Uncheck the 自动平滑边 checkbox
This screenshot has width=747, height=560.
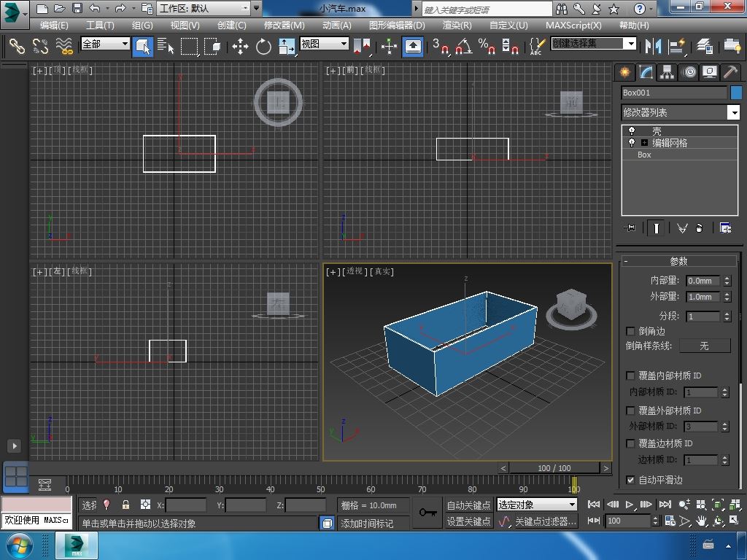(x=630, y=480)
